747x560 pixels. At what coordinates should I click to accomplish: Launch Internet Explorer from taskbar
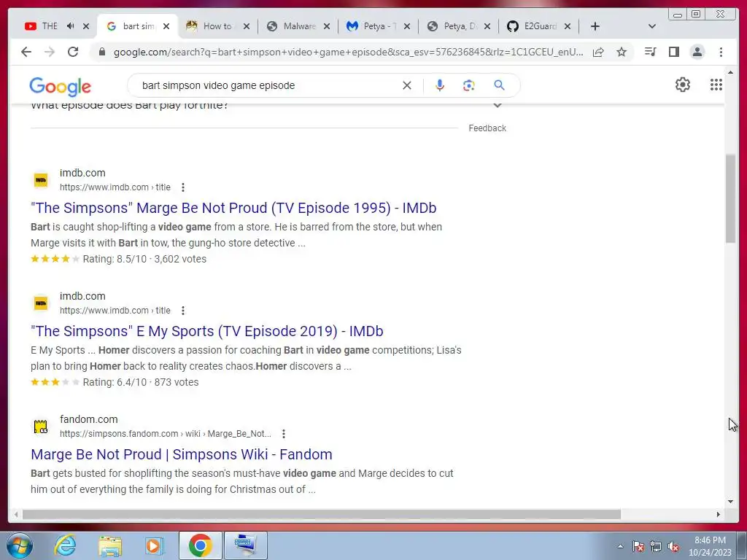(65, 545)
